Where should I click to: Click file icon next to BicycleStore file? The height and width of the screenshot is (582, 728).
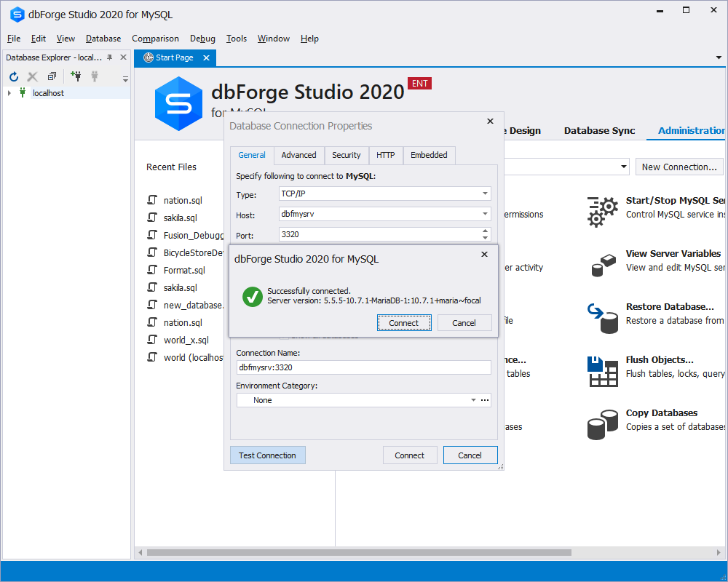pyautogui.click(x=152, y=252)
